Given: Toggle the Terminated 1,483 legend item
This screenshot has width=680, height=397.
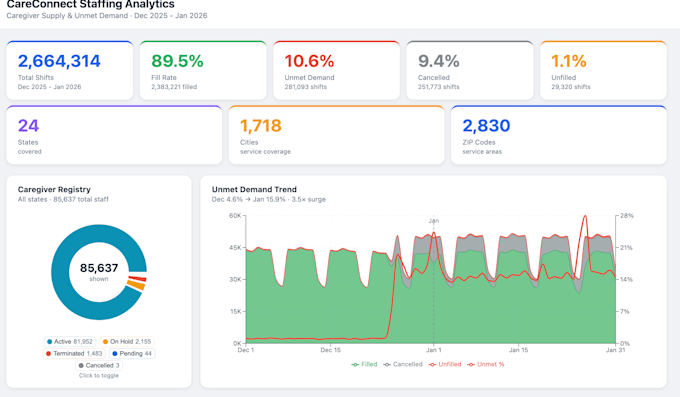Looking at the screenshot, I should 74,353.
